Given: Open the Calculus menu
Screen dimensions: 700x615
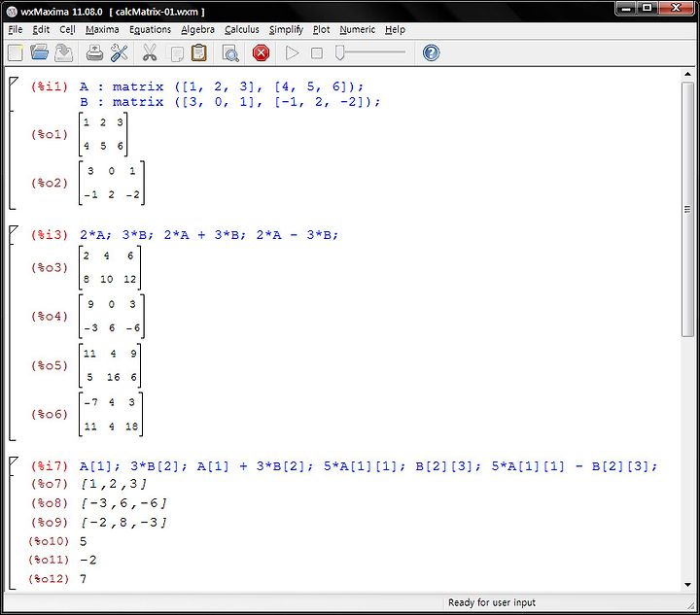Looking at the screenshot, I should [242, 29].
